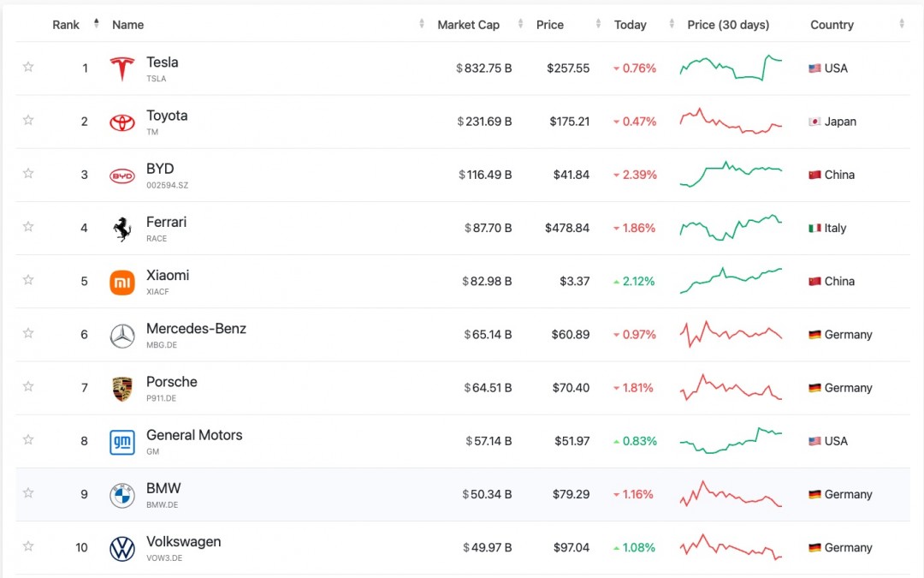
Task: Click the Price column header
Action: point(549,25)
